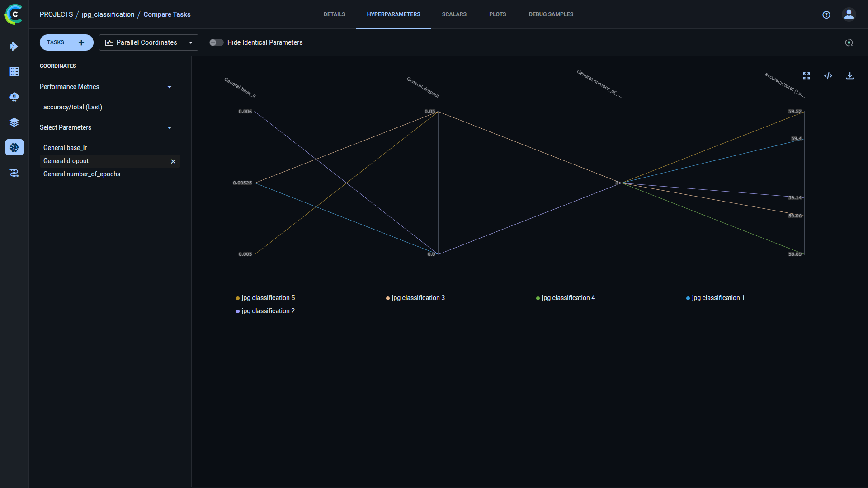This screenshot has width=868, height=488.
Task: Click the embed code icon on plot
Action: [828, 76]
